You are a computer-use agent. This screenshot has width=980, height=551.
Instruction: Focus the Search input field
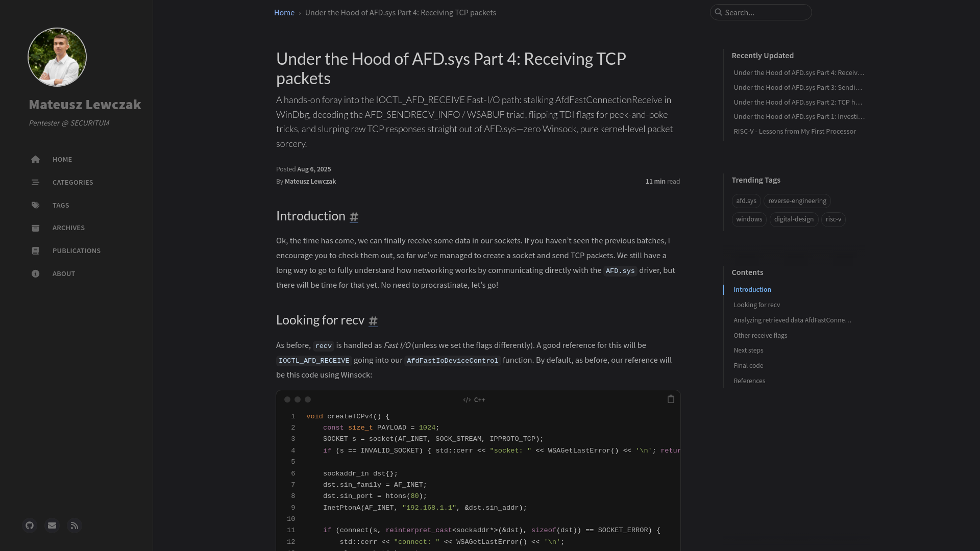pos(761,12)
